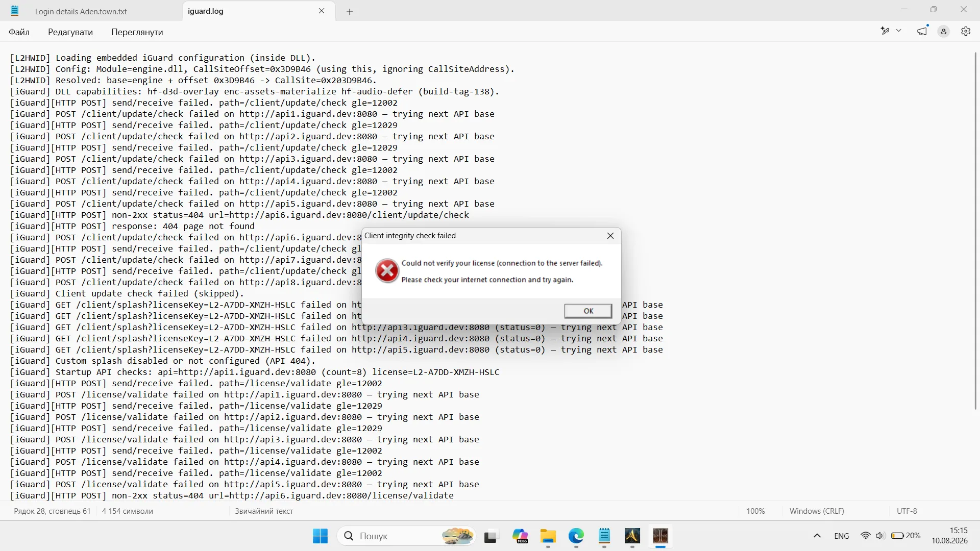Restore down the Notepad window
This screenshot has height=551, width=980.
tap(934, 10)
